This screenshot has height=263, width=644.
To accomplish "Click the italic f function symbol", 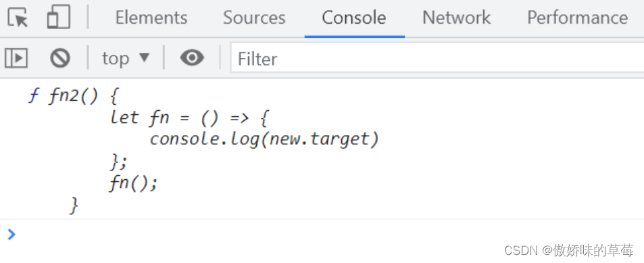I will (33, 96).
